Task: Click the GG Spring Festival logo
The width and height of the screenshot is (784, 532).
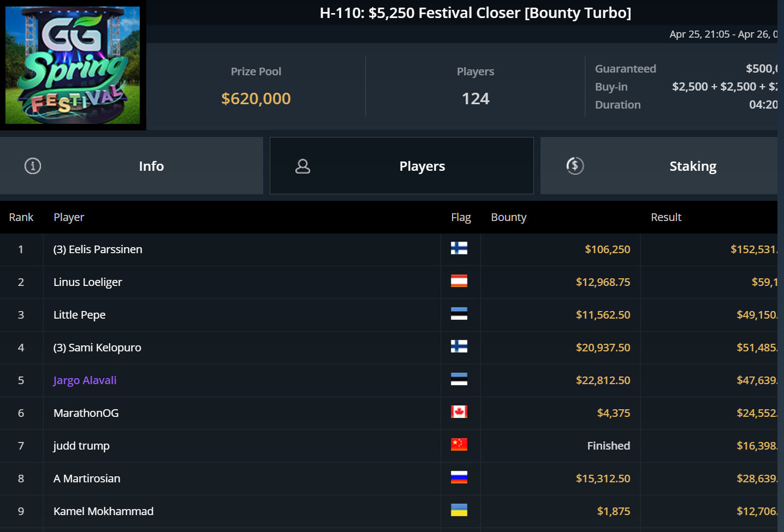Action: pos(73,65)
